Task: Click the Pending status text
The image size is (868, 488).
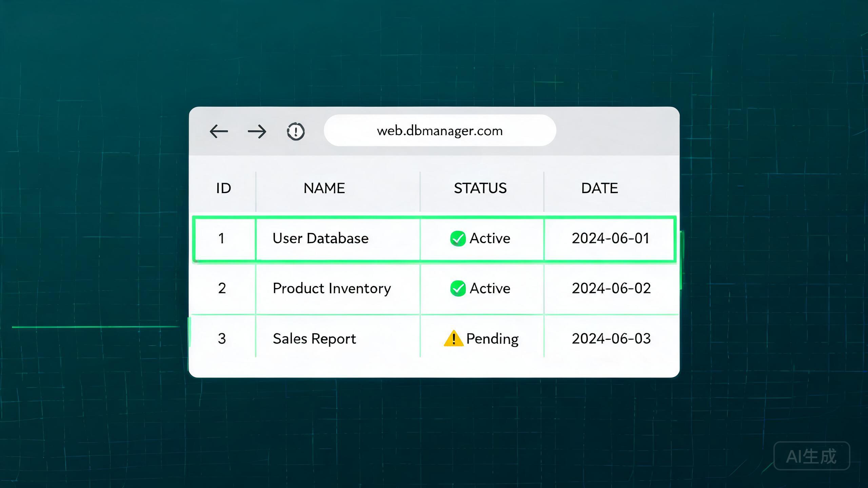Action: pos(492,339)
